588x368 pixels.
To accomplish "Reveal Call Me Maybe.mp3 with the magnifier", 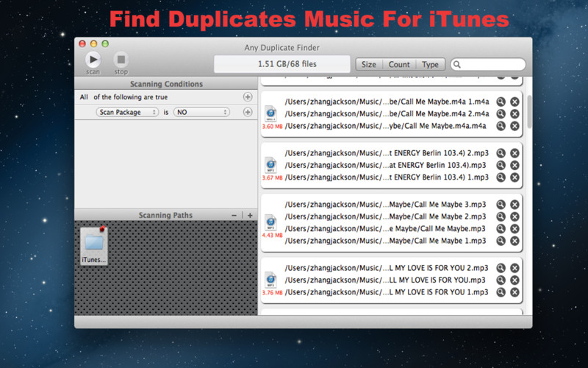I will 501,229.
